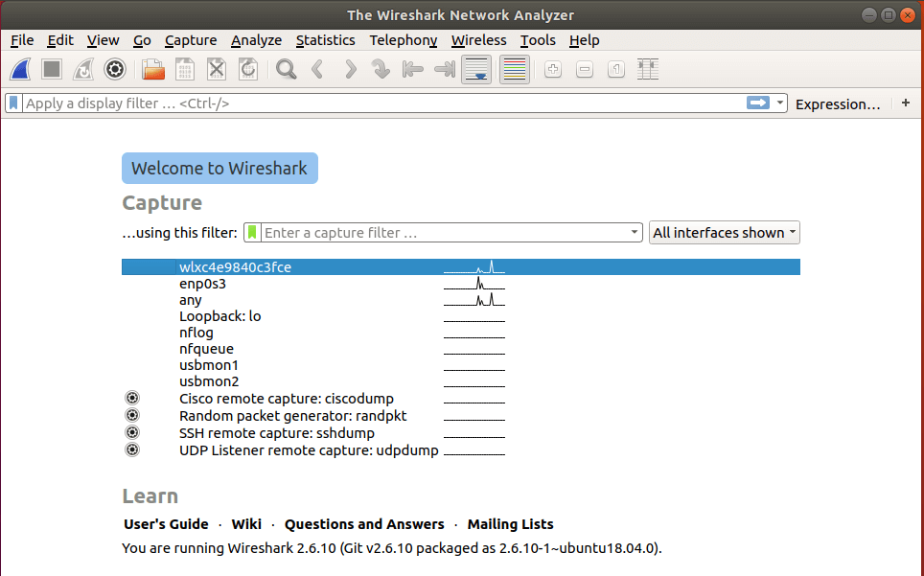The width and height of the screenshot is (924, 576).
Task: Open the Expression... filter builder
Action: coord(838,104)
